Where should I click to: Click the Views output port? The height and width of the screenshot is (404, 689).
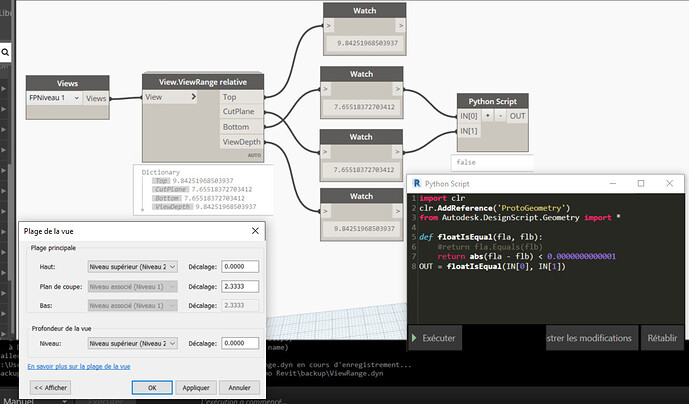point(96,98)
